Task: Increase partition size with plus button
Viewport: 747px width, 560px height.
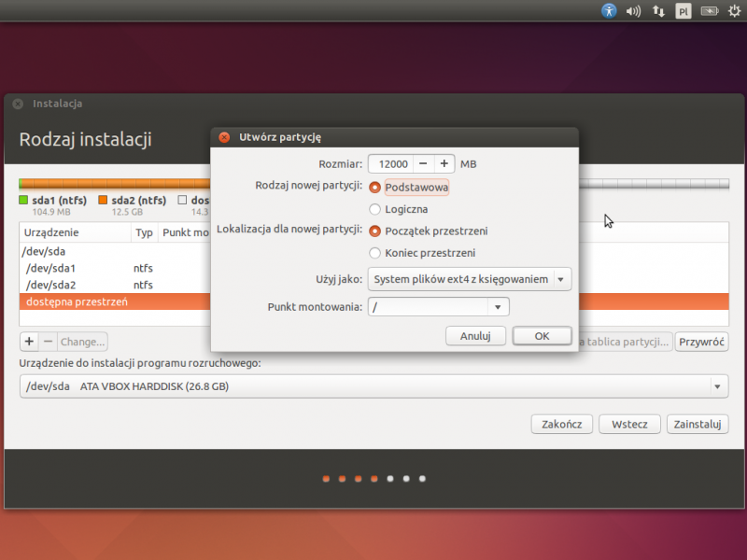Action: click(x=444, y=163)
